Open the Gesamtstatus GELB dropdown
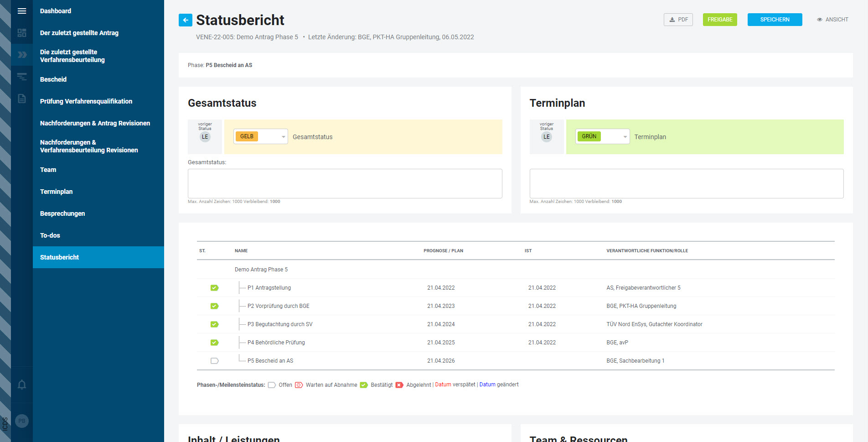 pyautogui.click(x=260, y=136)
